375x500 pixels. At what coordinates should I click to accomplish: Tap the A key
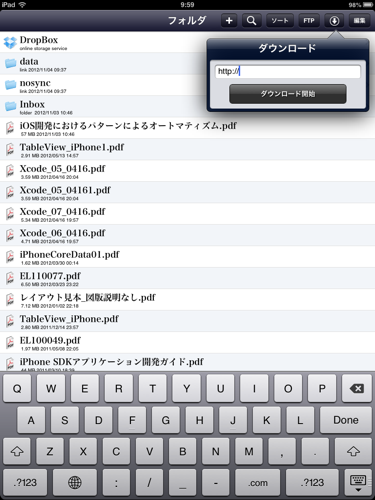click(31, 420)
